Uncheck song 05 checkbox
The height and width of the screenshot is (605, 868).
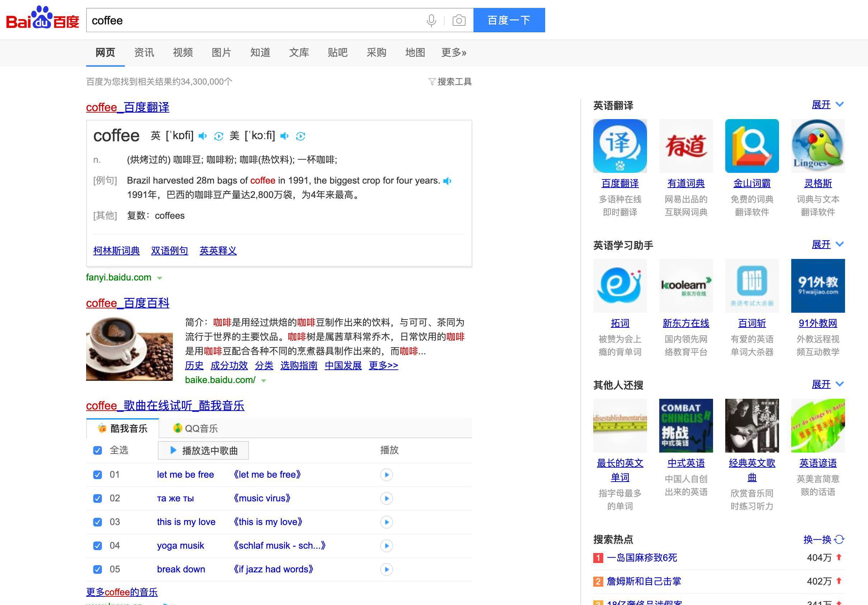98,569
